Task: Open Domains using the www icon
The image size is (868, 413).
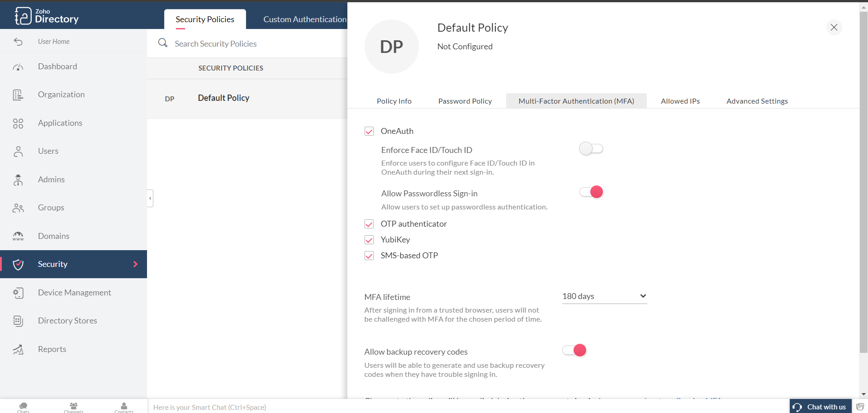Action: (18, 236)
